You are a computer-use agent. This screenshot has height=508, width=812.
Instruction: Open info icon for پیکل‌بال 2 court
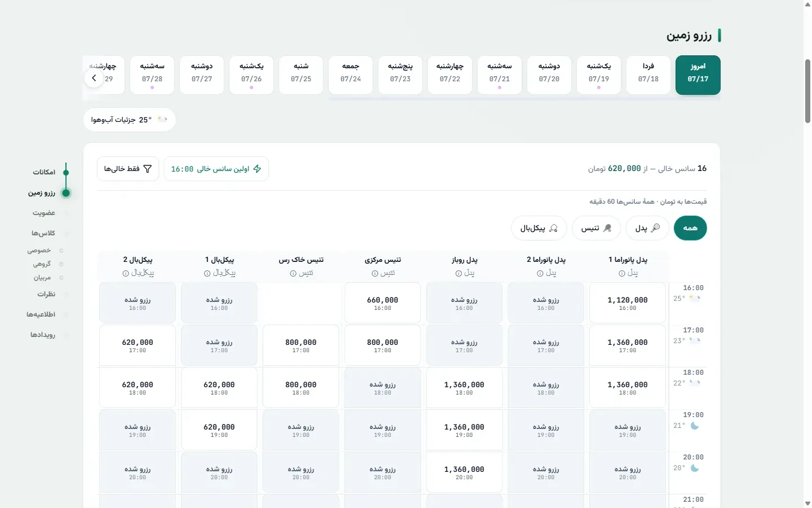tap(125, 274)
